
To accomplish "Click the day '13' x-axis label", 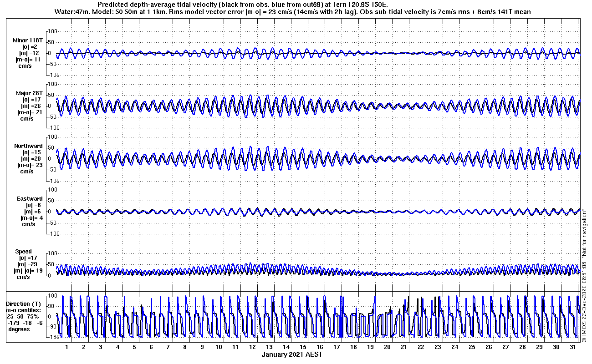I will click(x=269, y=347).
